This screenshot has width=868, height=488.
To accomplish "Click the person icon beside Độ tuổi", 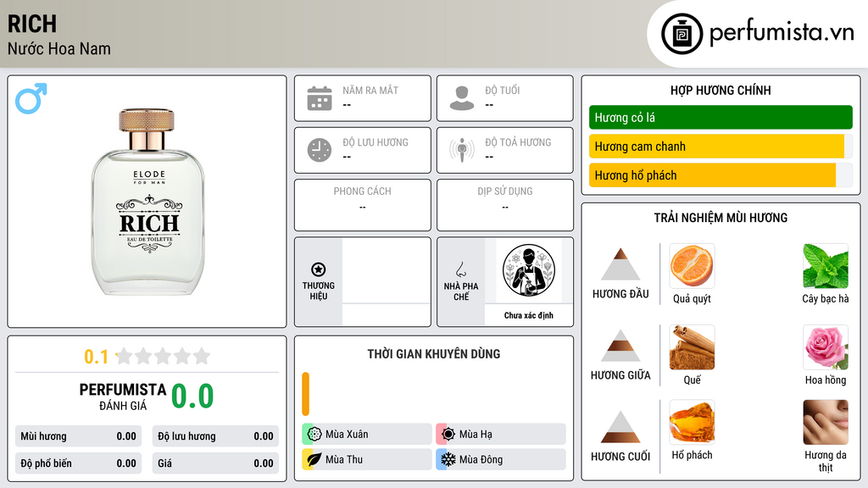I will point(462,98).
